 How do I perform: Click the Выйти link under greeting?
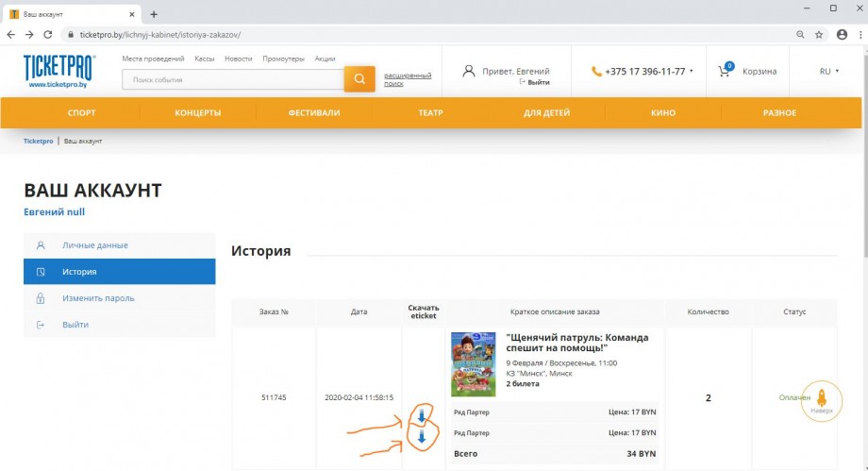tap(538, 83)
